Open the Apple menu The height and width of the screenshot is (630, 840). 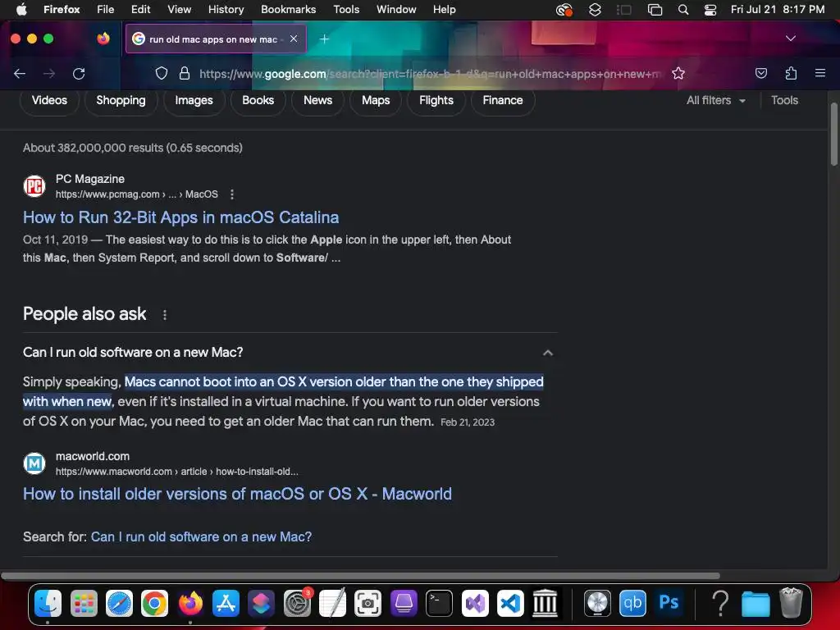coord(21,9)
